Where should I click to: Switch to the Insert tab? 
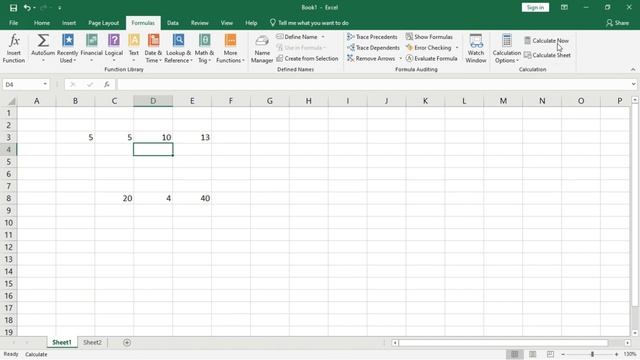tap(69, 23)
